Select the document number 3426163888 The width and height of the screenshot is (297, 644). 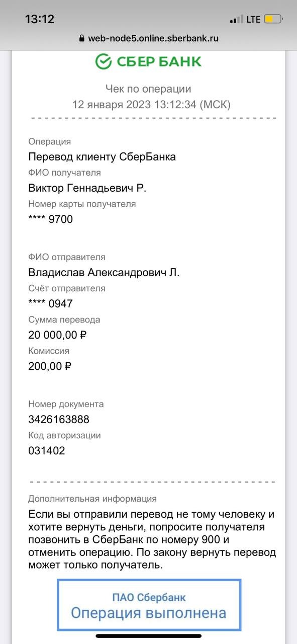coord(59,419)
